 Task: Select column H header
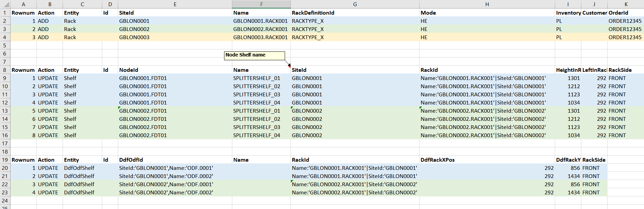487,4
